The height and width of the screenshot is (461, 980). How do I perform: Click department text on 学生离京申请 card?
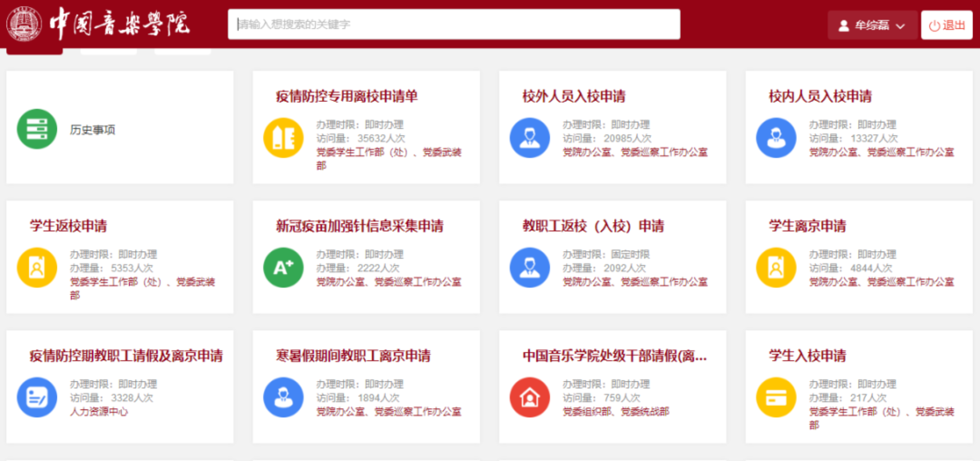pyautogui.click(x=882, y=282)
